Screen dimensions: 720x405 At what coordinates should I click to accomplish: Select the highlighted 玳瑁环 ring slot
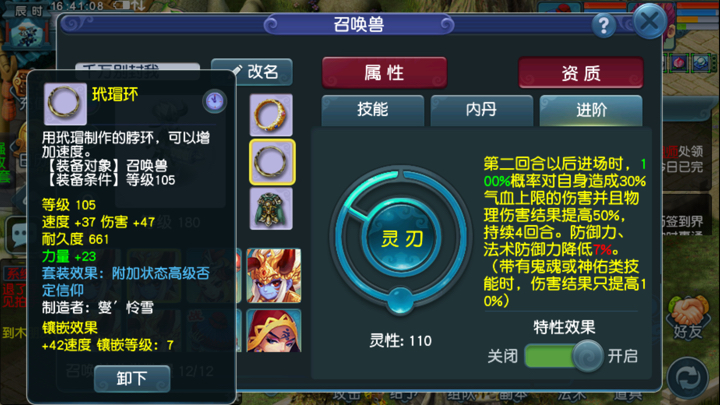272,162
